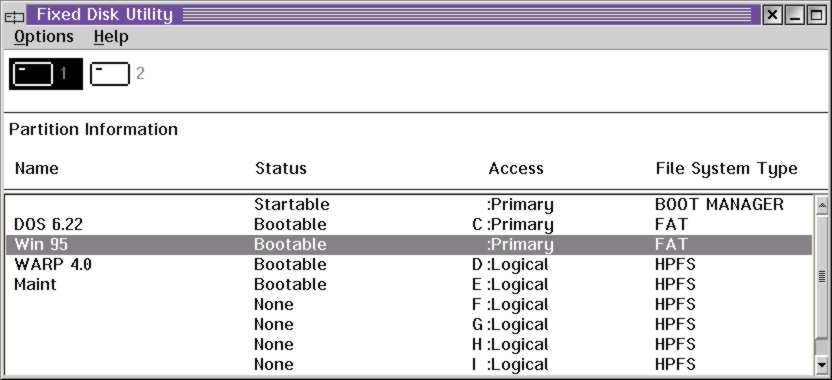Minimize the Fixed Disk Utility window

click(x=795, y=15)
